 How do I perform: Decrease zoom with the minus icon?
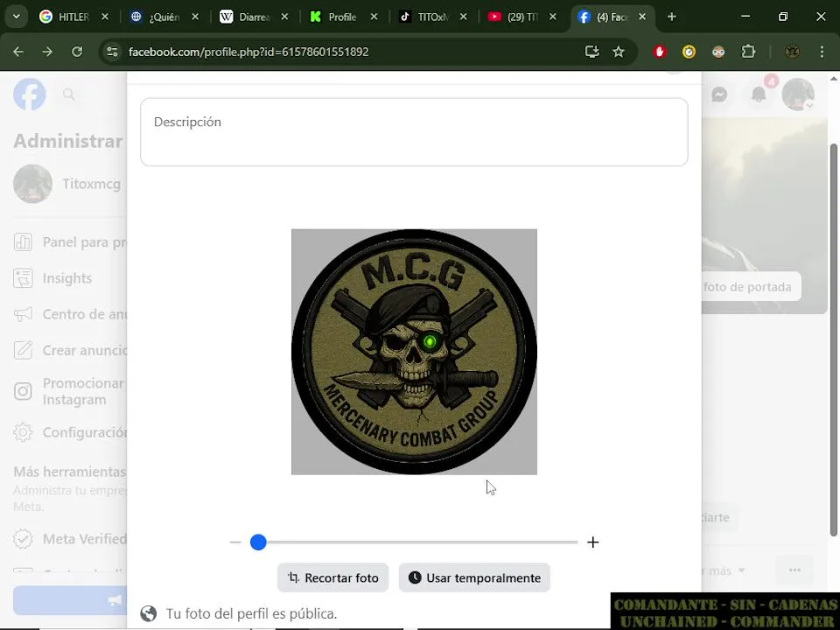(235, 542)
